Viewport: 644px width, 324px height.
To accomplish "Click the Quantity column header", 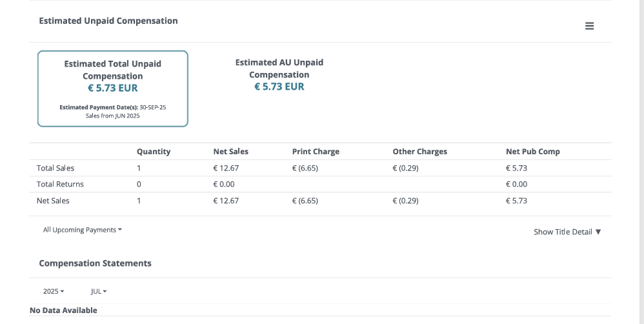I will (154, 152).
